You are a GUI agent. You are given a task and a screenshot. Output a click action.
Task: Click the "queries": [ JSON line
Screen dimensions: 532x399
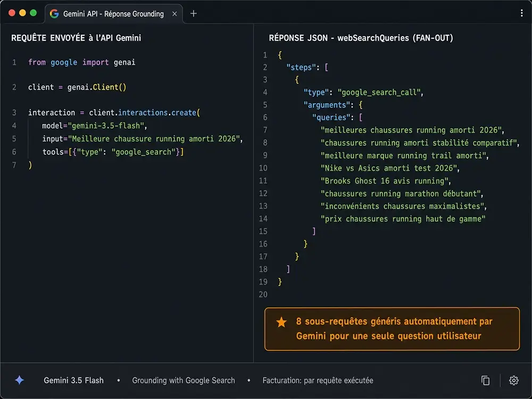pos(337,118)
